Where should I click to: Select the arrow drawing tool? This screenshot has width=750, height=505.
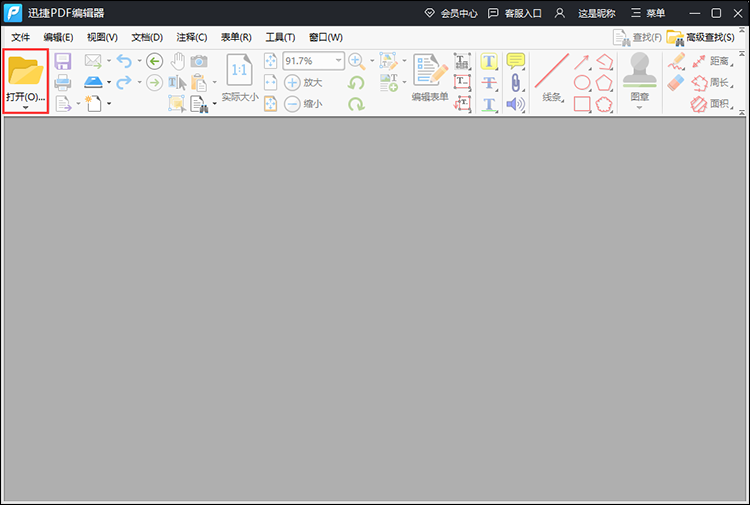(x=582, y=62)
